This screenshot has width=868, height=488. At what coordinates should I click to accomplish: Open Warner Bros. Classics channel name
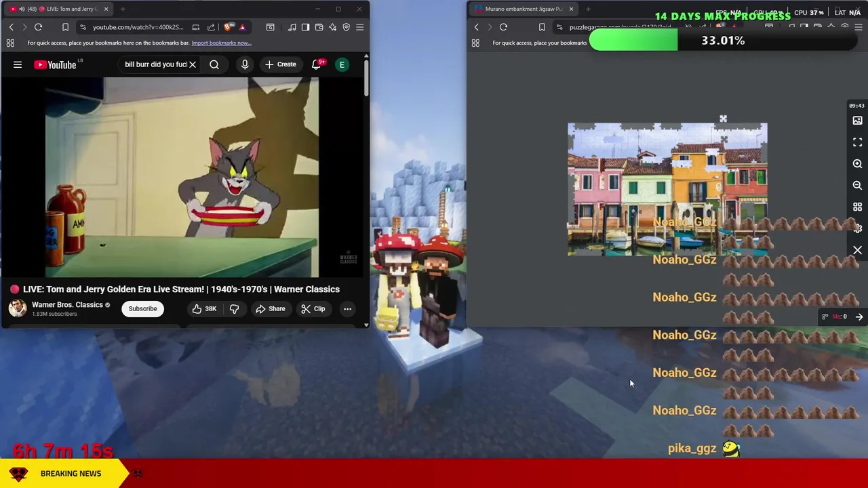(x=67, y=304)
